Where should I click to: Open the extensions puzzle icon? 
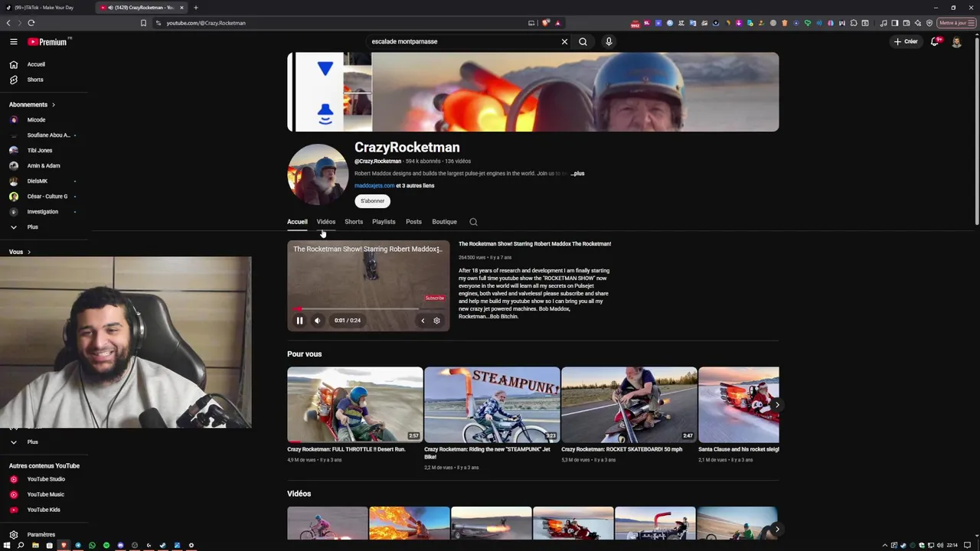(854, 23)
